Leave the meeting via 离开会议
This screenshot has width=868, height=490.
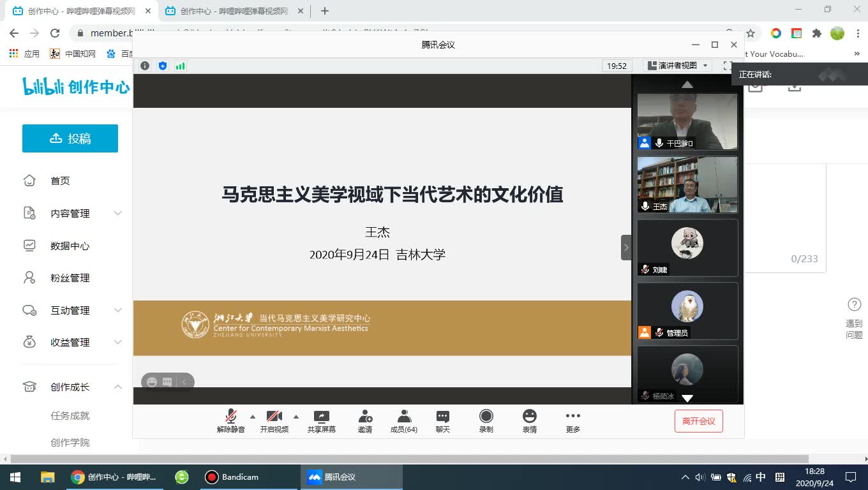pyautogui.click(x=699, y=421)
